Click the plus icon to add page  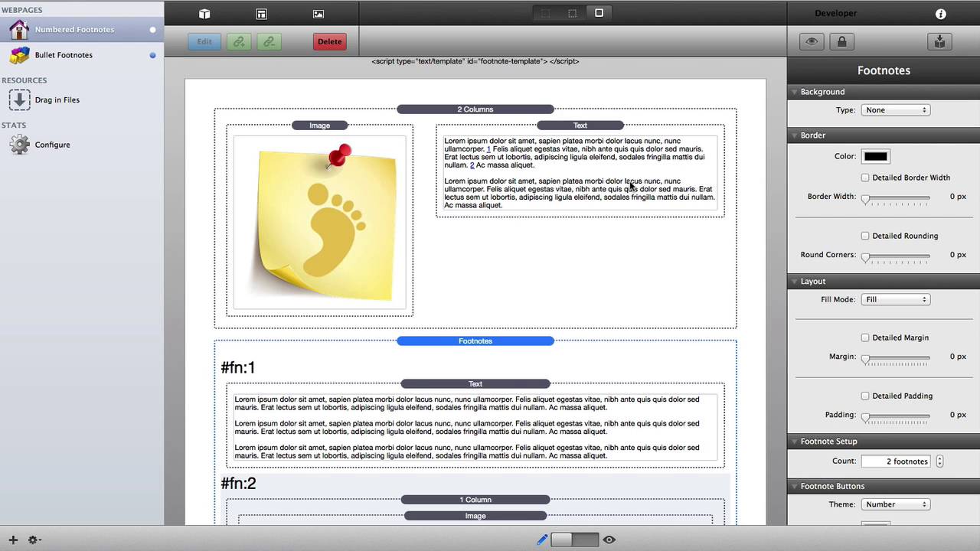(x=13, y=540)
